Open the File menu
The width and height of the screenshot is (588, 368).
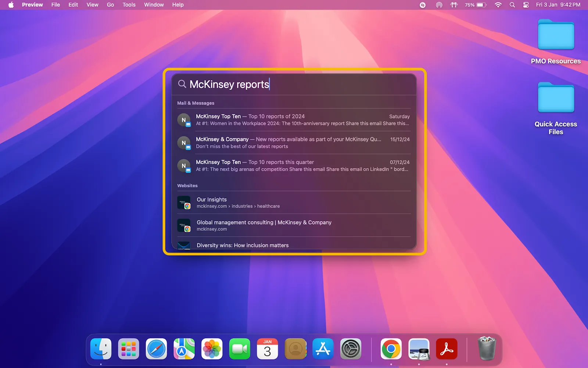click(x=55, y=5)
